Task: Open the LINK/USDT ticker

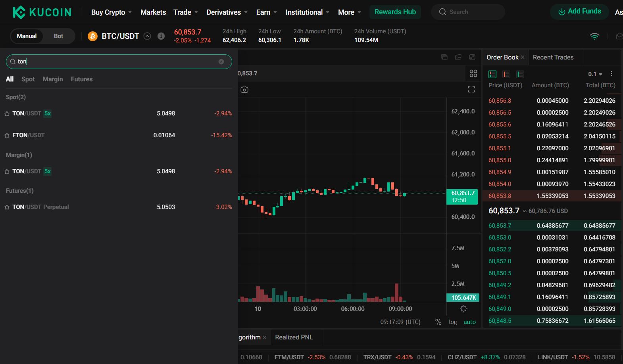Action: click(x=576, y=357)
